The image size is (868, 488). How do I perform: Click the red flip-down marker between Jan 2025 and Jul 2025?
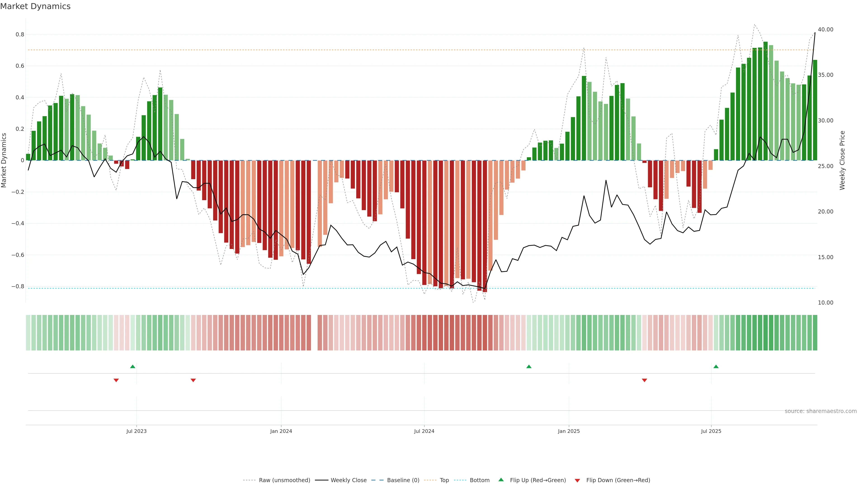pyautogui.click(x=645, y=380)
